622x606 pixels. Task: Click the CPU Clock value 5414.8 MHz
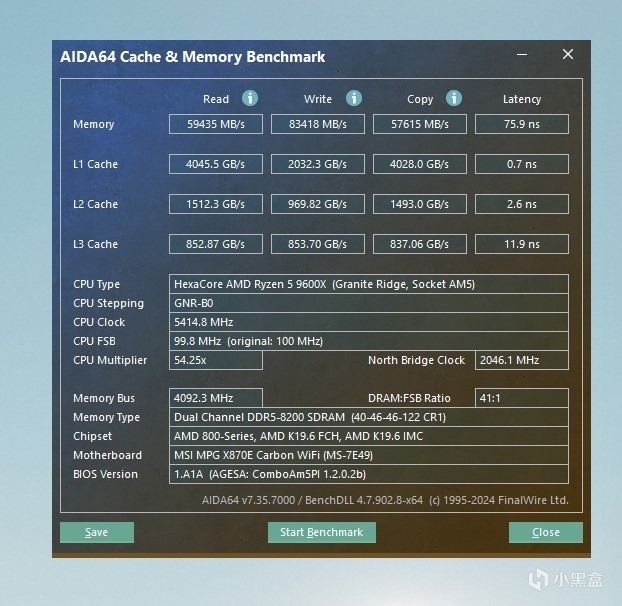369,322
